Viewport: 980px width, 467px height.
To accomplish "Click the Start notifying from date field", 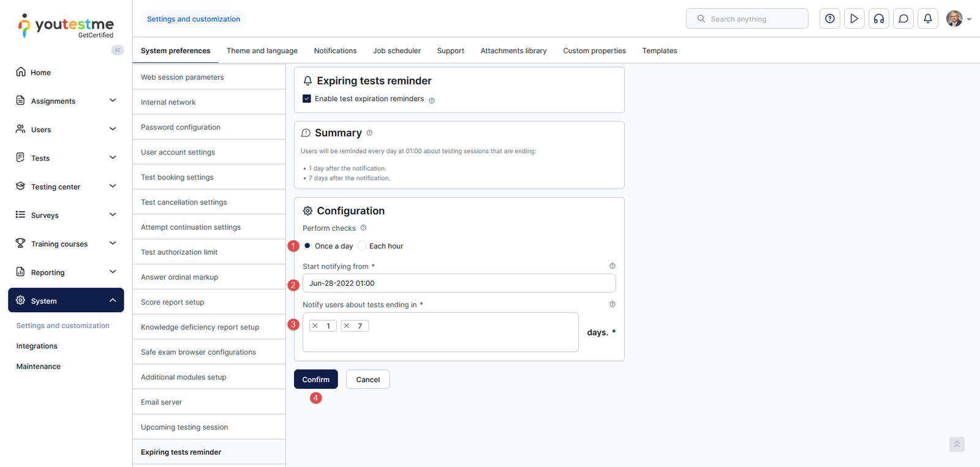I will (x=459, y=283).
